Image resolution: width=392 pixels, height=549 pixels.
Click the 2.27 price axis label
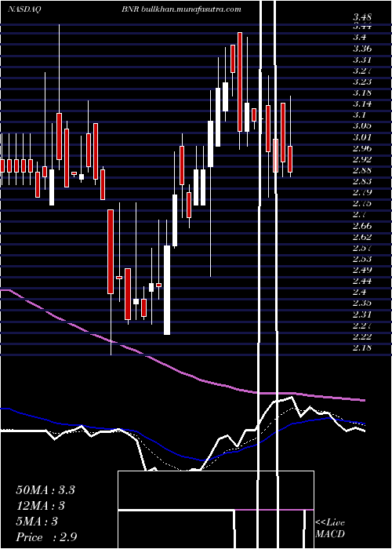point(362,325)
